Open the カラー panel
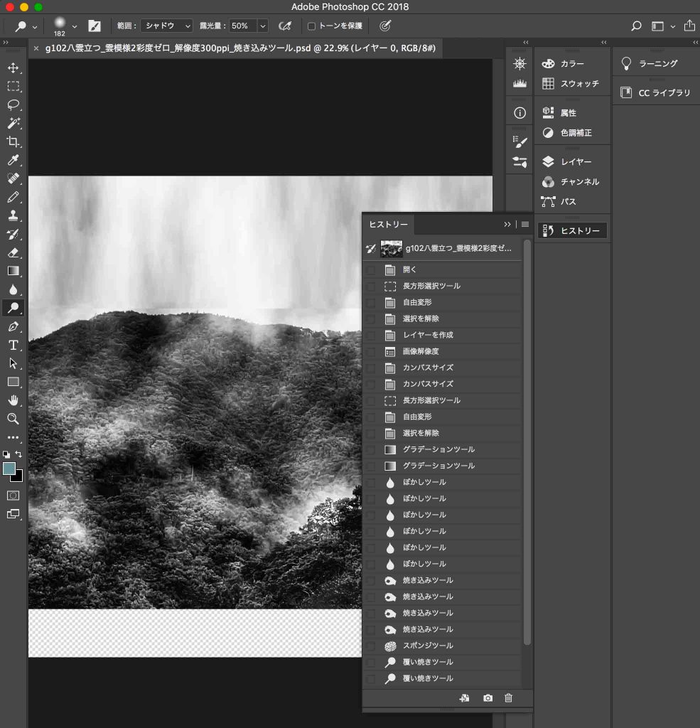The image size is (700, 728). tap(572, 63)
